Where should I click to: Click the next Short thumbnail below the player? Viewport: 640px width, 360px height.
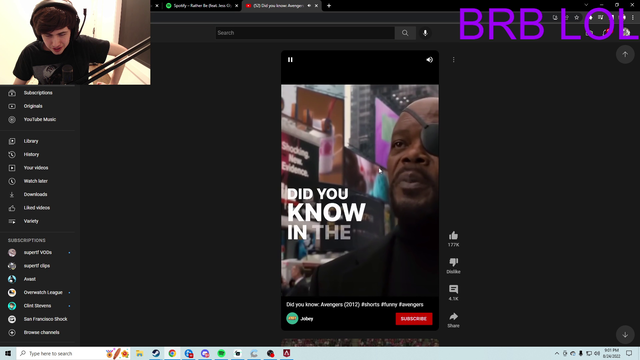(x=360, y=342)
